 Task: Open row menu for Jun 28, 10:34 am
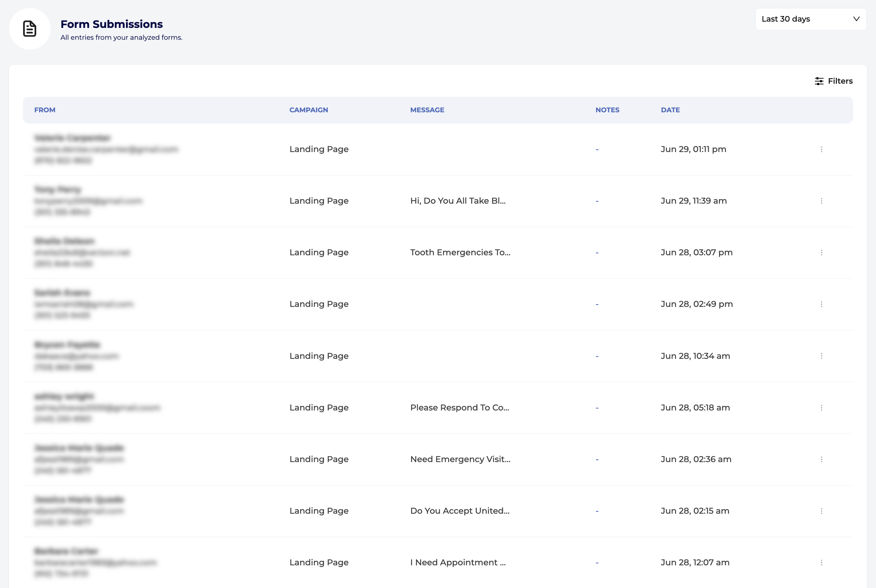[x=822, y=356]
